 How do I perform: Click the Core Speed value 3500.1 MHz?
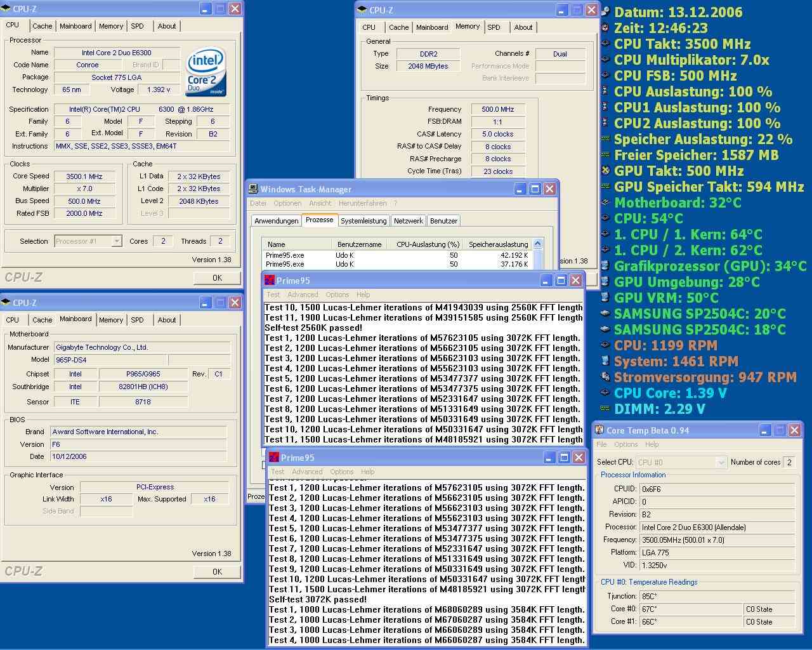[84, 176]
